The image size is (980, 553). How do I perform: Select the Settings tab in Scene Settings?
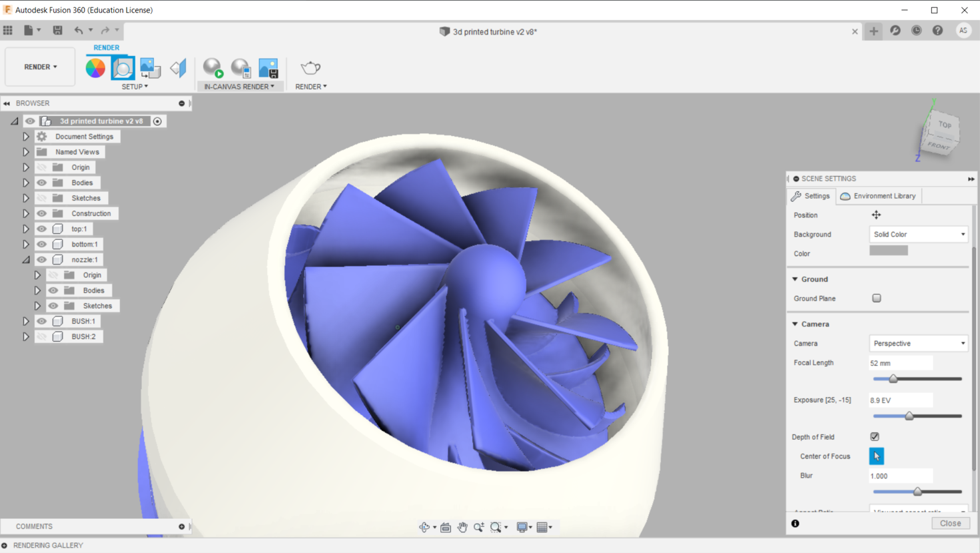tap(811, 196)
